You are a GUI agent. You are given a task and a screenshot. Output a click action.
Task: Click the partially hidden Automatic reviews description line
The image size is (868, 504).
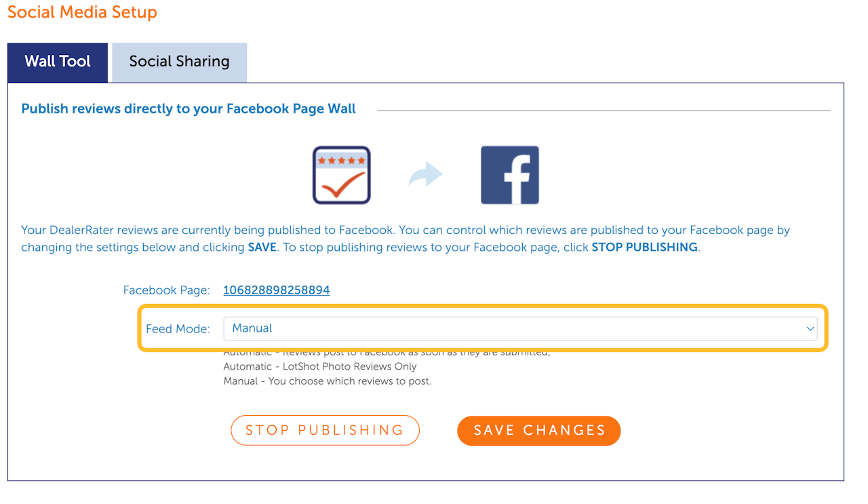point(387,353)
